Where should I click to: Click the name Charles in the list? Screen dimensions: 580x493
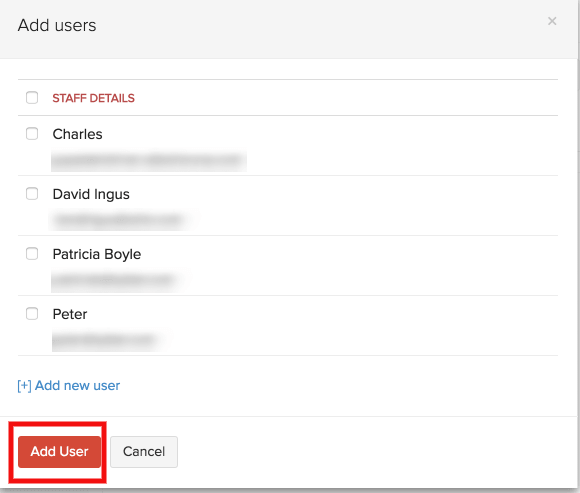pos(77,134)
